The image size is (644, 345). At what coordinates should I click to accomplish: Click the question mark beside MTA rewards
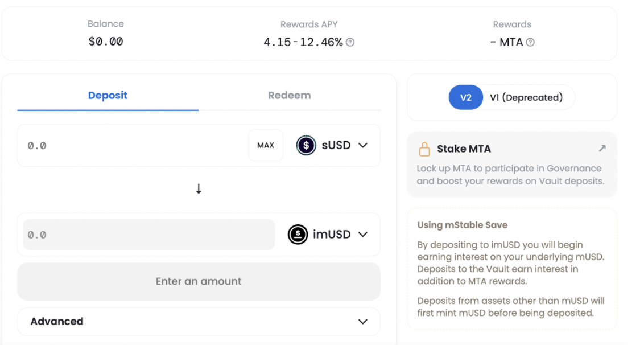click(530, 42)
